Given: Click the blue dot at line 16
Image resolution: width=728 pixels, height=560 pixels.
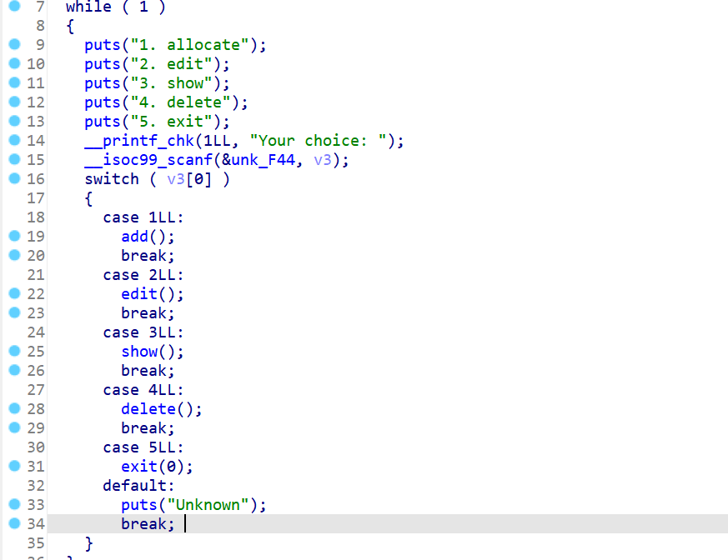Looking at the screenshot, I should point(14,179).
